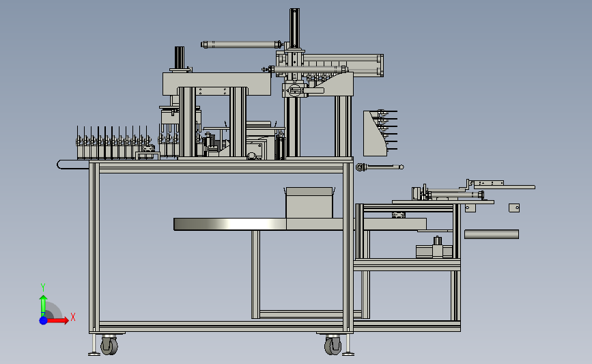
Task: Select the tallest vertical column at the top
Action: tap(294, 28)
